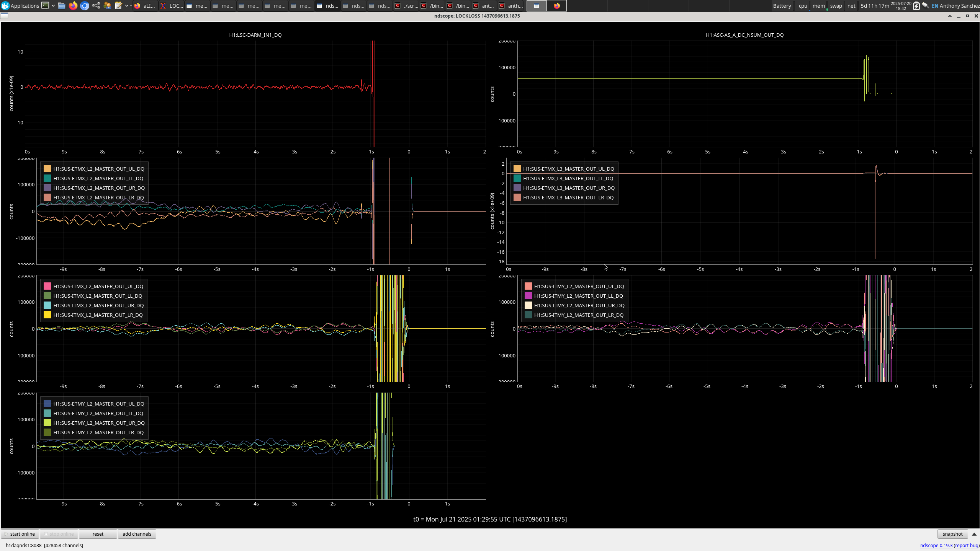This screenshot has width=980, height=551.
Task: Click the share/network icon in panel
Action: (x=96, y=6)
